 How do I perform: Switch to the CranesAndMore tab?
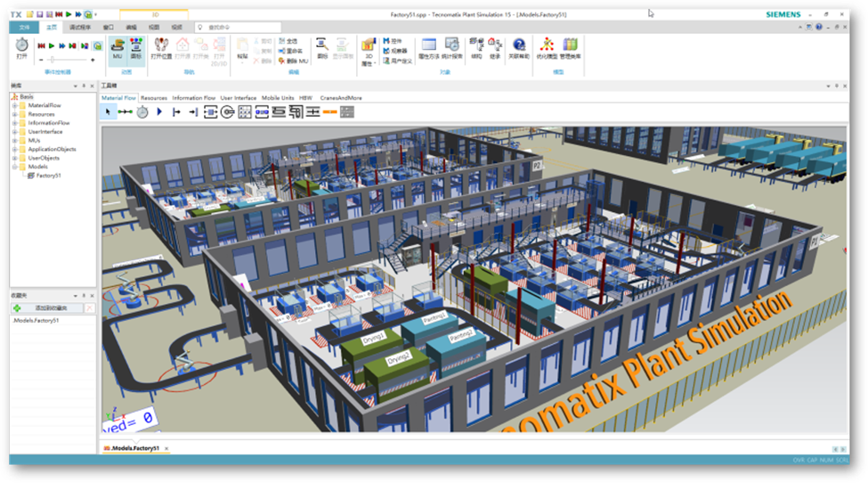point(341,97)
